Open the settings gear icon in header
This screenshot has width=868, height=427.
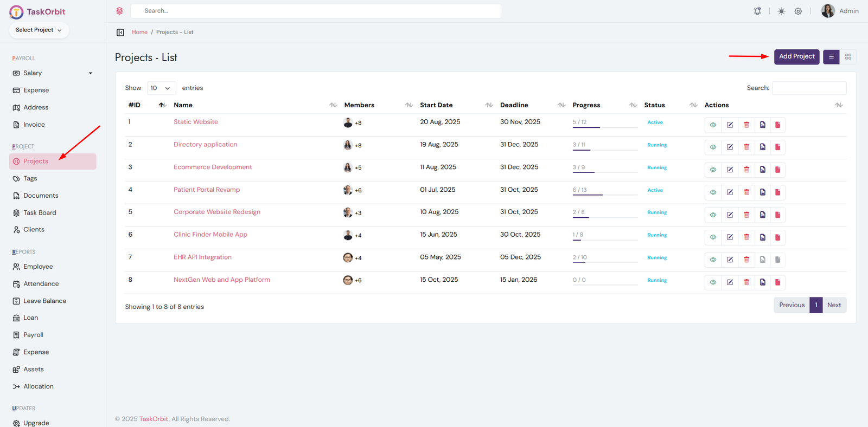pos(798,11)
